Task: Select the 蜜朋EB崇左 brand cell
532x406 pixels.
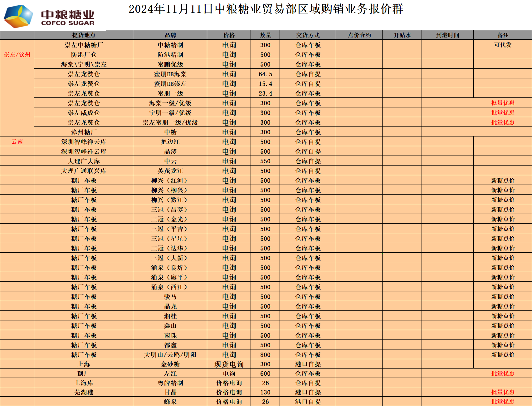Action: [170, 84]
